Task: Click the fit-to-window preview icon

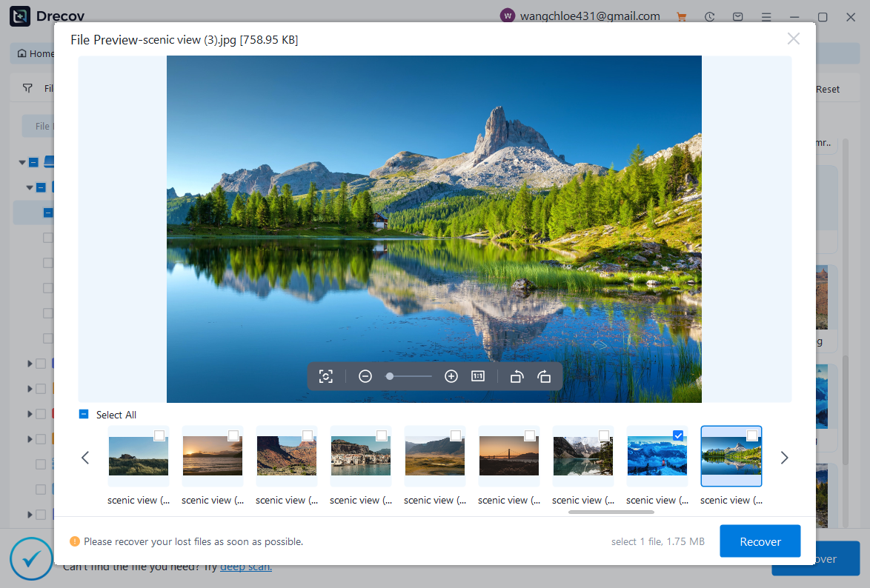Action: point(325,376)
